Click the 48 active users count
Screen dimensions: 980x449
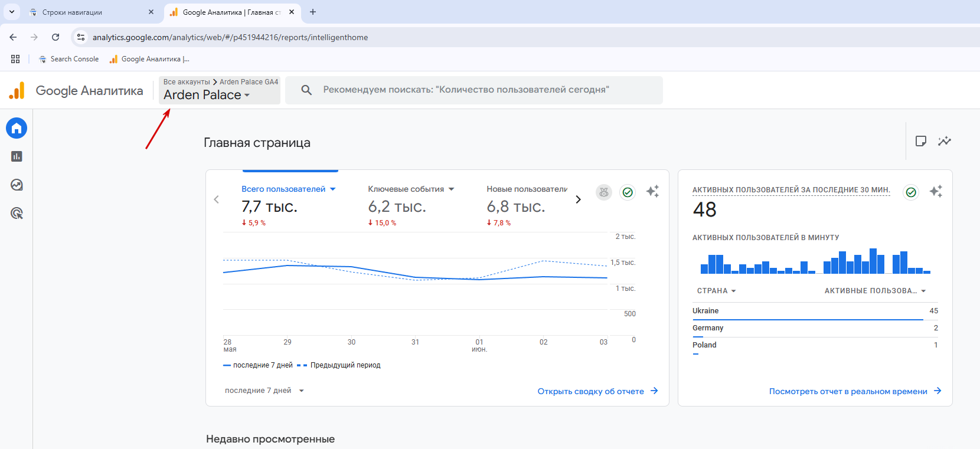point(704,209)
